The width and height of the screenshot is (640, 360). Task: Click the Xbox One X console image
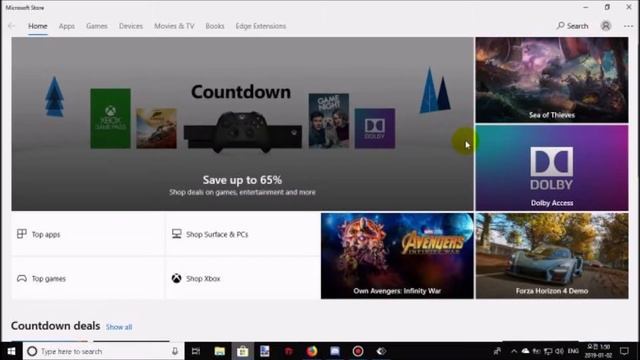tap(243, 133)
